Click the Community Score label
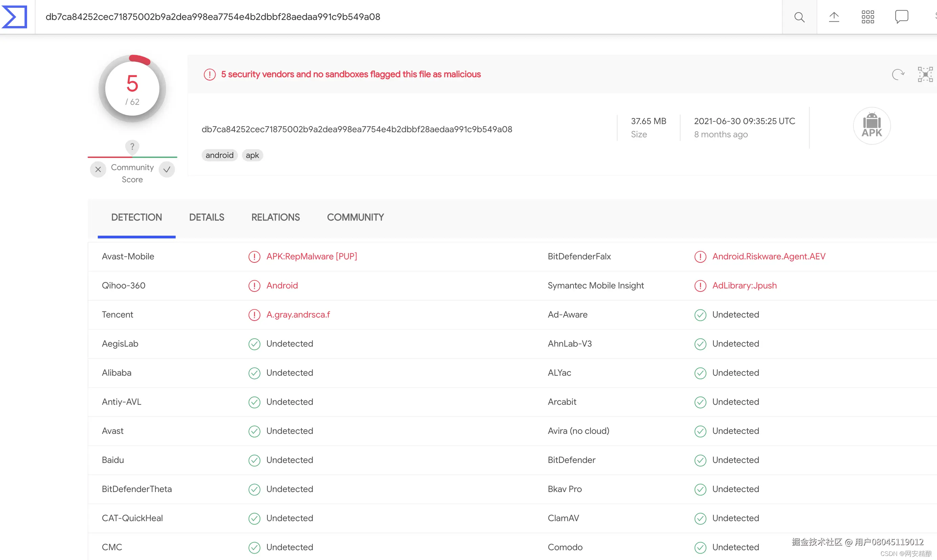 click(132, 173)
